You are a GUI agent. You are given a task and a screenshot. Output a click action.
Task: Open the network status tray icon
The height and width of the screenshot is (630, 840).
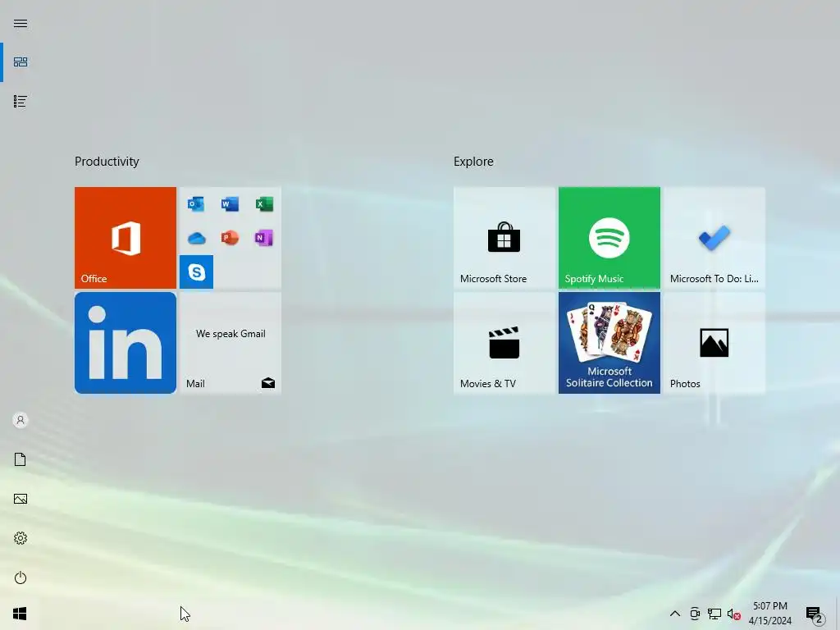click(x=714, y=614)
